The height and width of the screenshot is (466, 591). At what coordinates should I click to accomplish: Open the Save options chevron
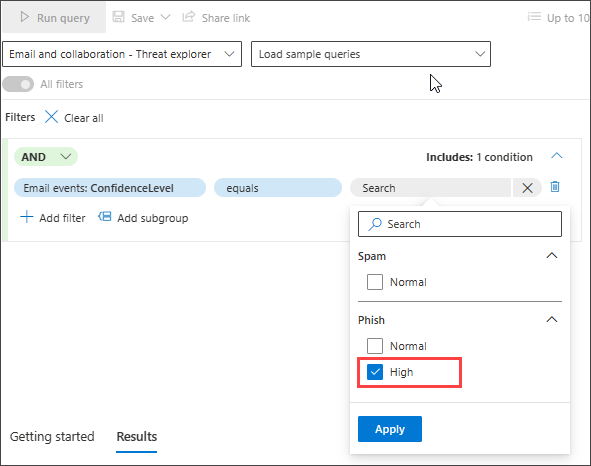(165, 17)
